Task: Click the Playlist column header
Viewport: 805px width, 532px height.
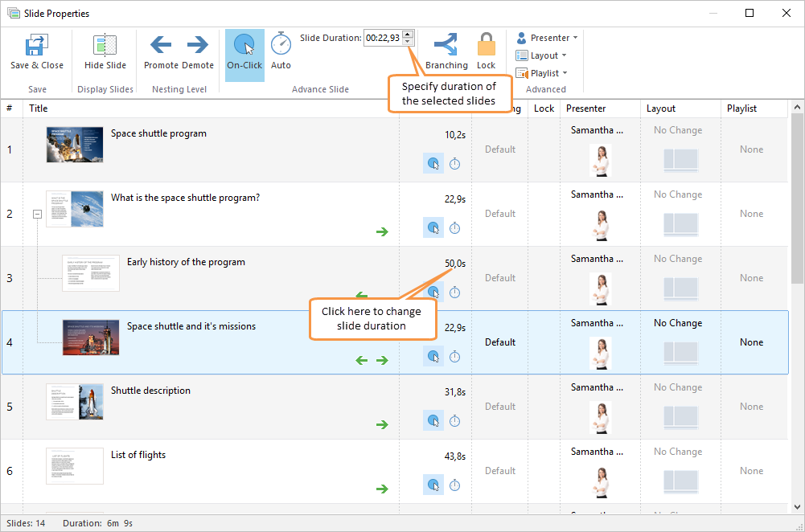Action: tap(741, 108)
